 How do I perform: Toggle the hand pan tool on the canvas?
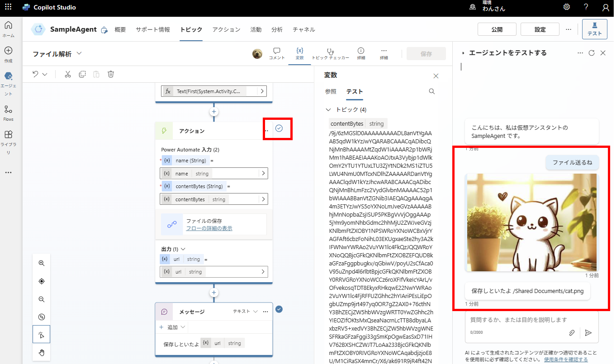coord(41,352)
